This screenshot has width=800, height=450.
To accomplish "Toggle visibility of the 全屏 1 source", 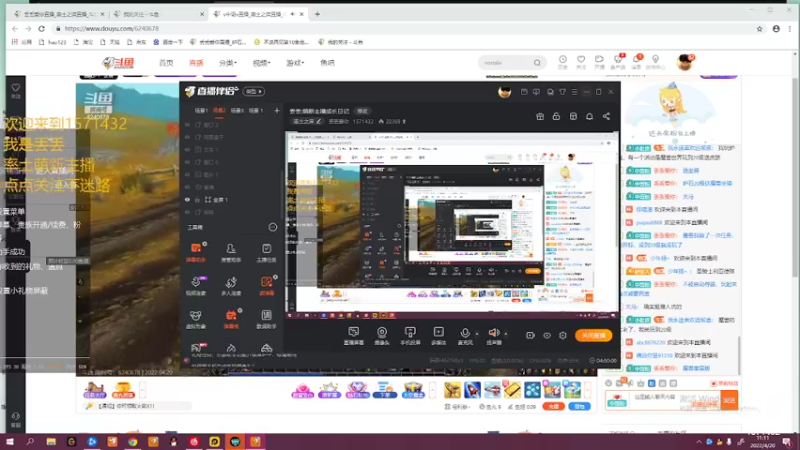I will tap(187, 199).
